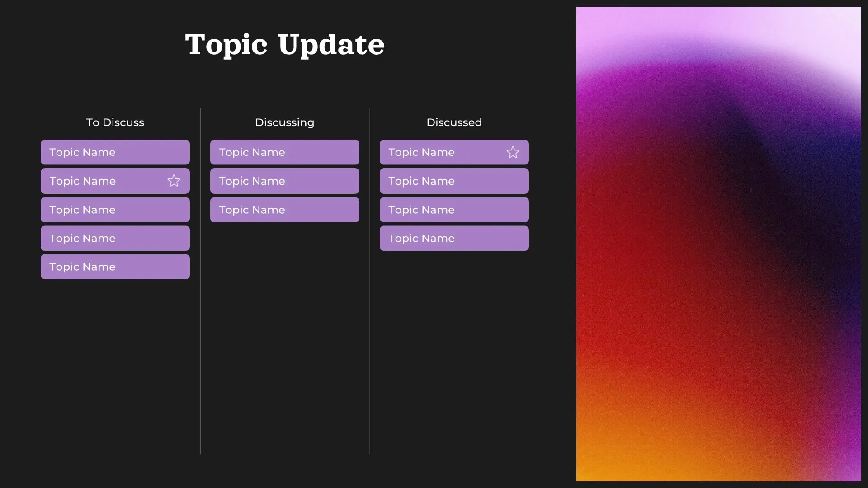Click the To Discuss column header
This screenshot has width=868, height=488.
[115, 122]
